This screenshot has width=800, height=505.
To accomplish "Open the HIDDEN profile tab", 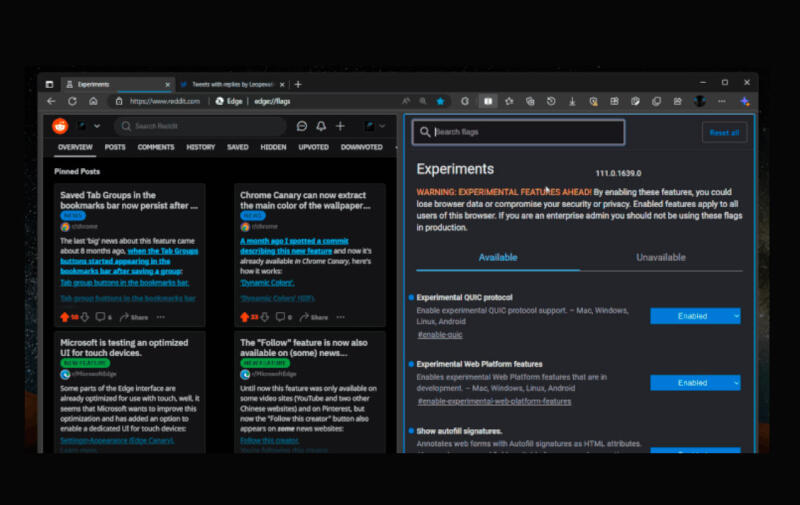I will [273, 147].
